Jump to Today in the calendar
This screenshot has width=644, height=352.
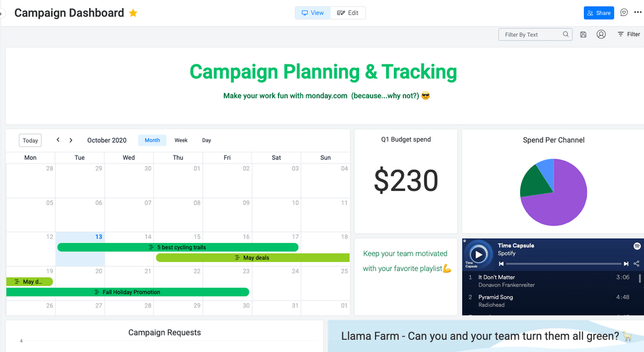click(30, 141)
